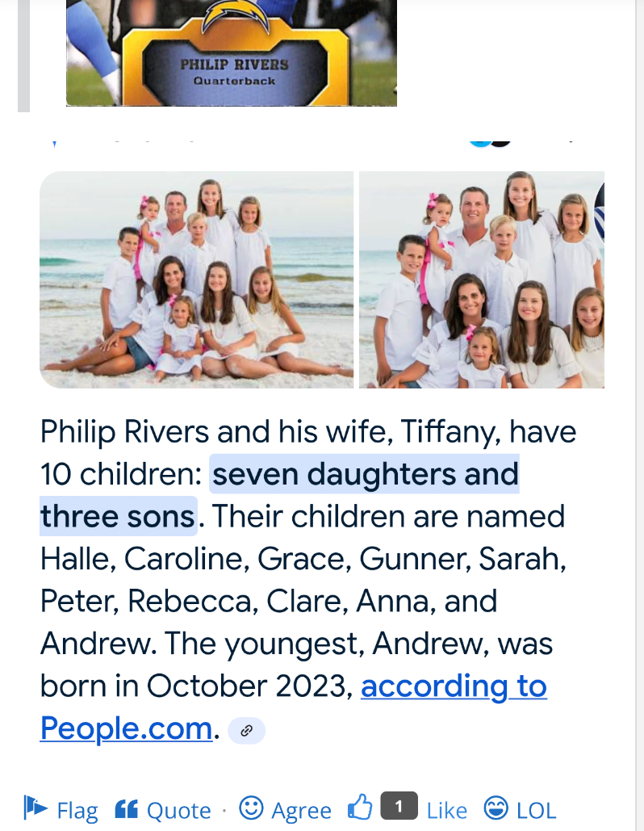
Task: Choose the LOL reaction label
Action: click(536, 810)
